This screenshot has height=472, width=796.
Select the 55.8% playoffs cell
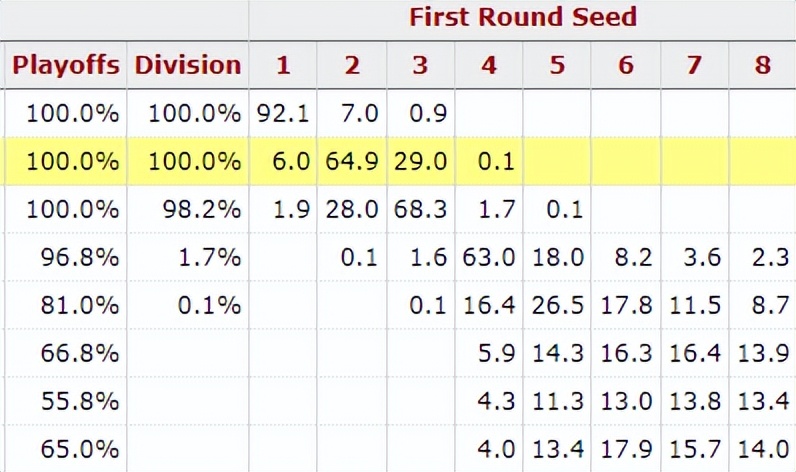[72, 402]
